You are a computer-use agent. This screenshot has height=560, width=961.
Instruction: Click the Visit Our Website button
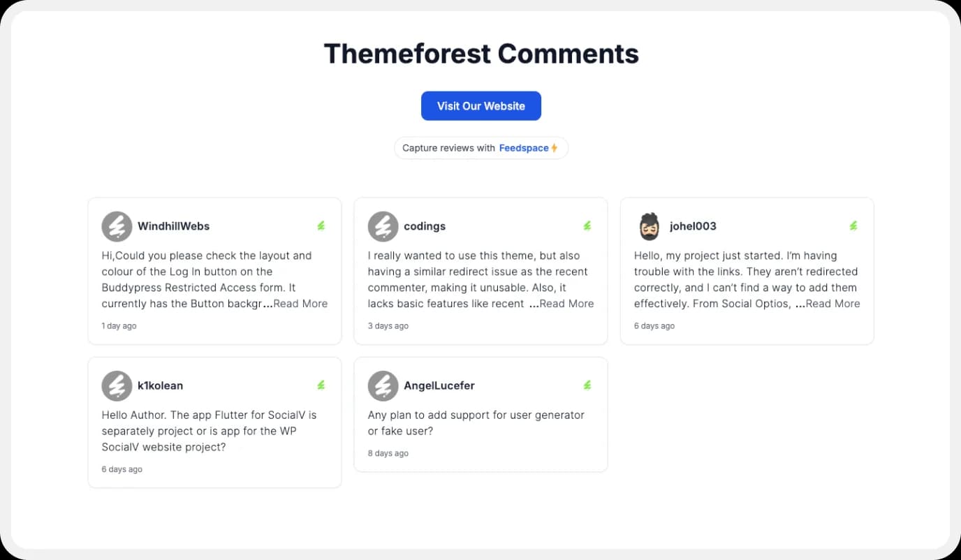(x=480, y=105)
